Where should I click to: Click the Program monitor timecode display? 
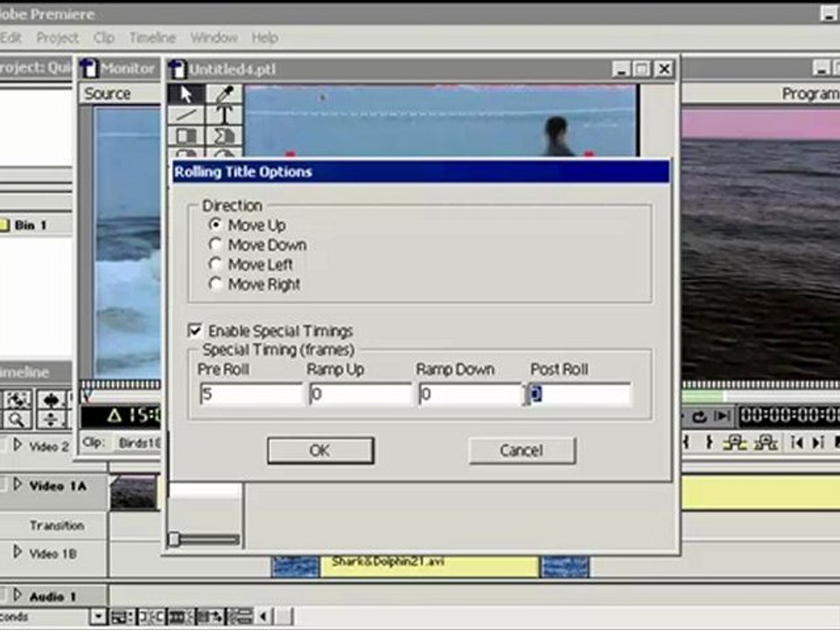[x=789, y=416]
